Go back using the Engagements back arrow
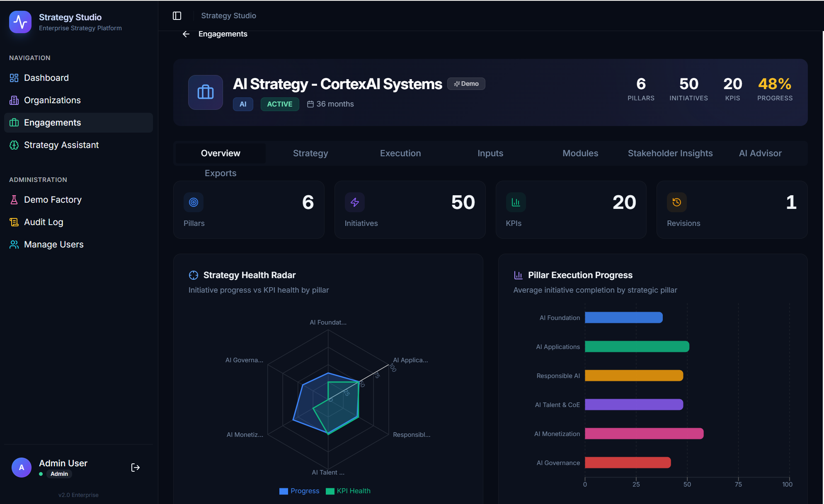 (185, 34)
